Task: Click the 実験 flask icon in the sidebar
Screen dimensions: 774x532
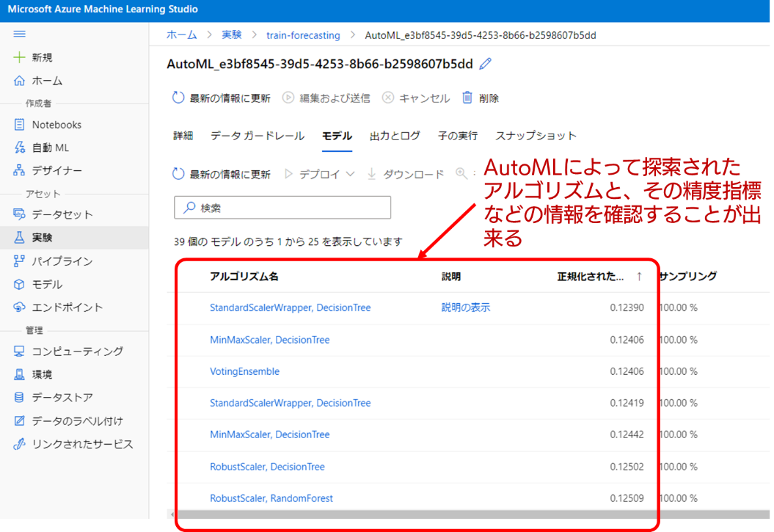Action: (x=19, y=237)
